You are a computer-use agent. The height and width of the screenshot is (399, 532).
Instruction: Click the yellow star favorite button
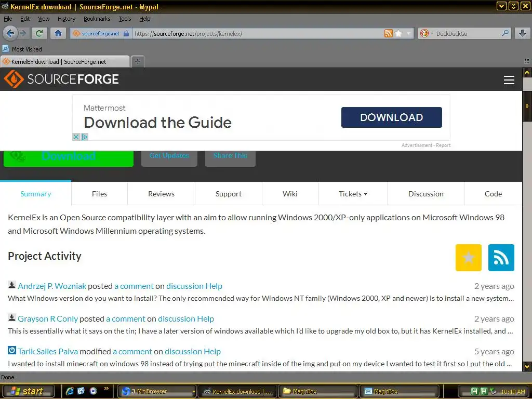tap(468, 258)
